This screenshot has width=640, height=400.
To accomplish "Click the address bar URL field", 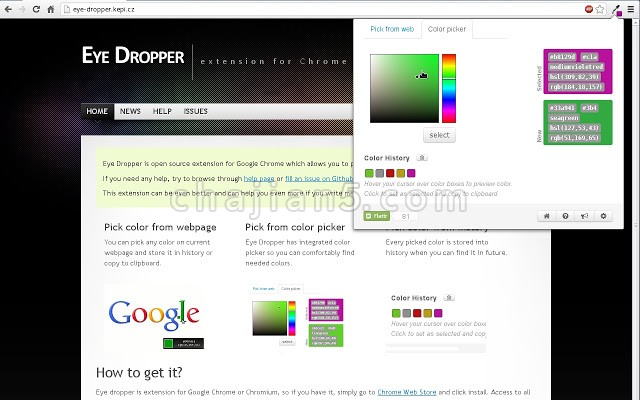I will coord(322,9).
